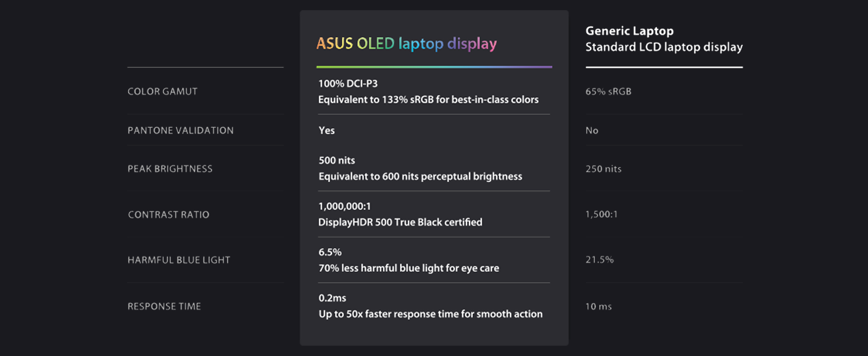The image size is (868, 356).
Task: Select the HARMFUL BLUE LIGHT row label
Action: point(178,260)
